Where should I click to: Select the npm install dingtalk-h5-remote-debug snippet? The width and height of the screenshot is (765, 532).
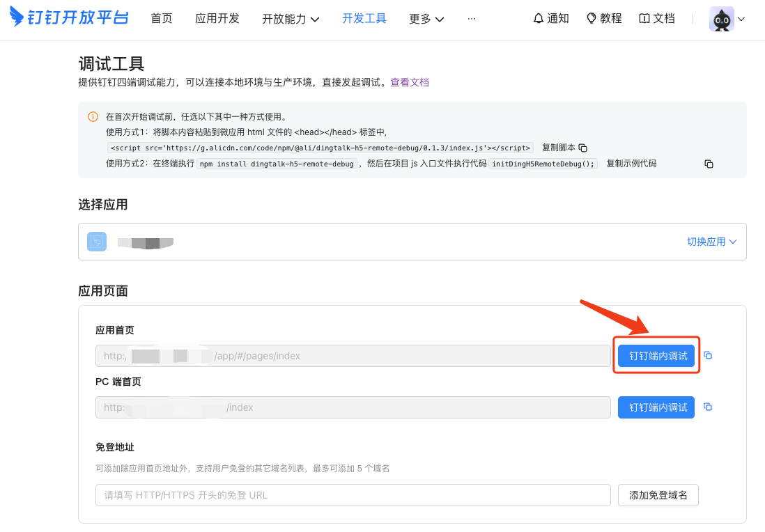coord(277,164)
